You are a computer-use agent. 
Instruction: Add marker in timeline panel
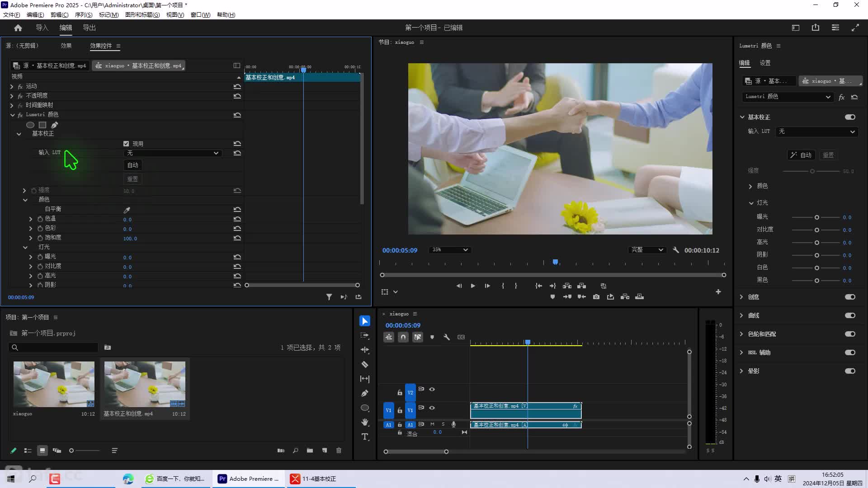point(432,337)
